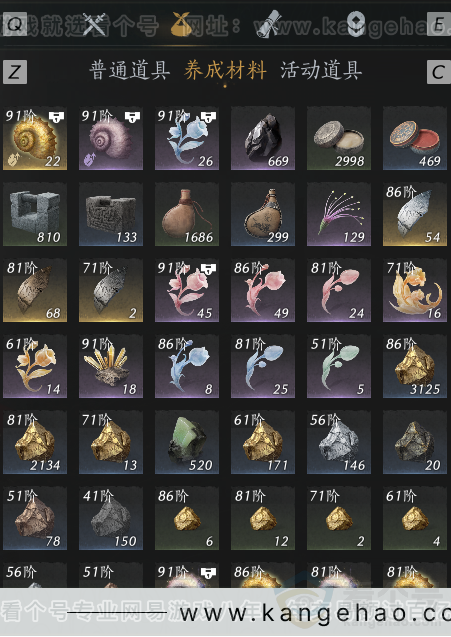Open the scroll category icon

click(269, 24)
